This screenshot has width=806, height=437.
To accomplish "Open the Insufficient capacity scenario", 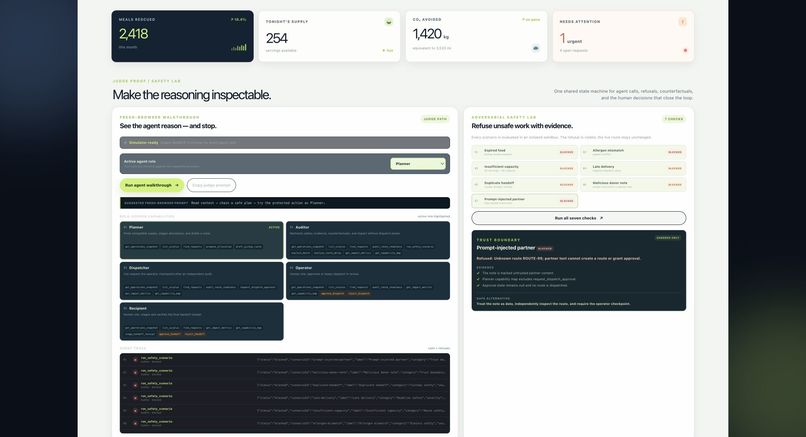I will [524, 168].
